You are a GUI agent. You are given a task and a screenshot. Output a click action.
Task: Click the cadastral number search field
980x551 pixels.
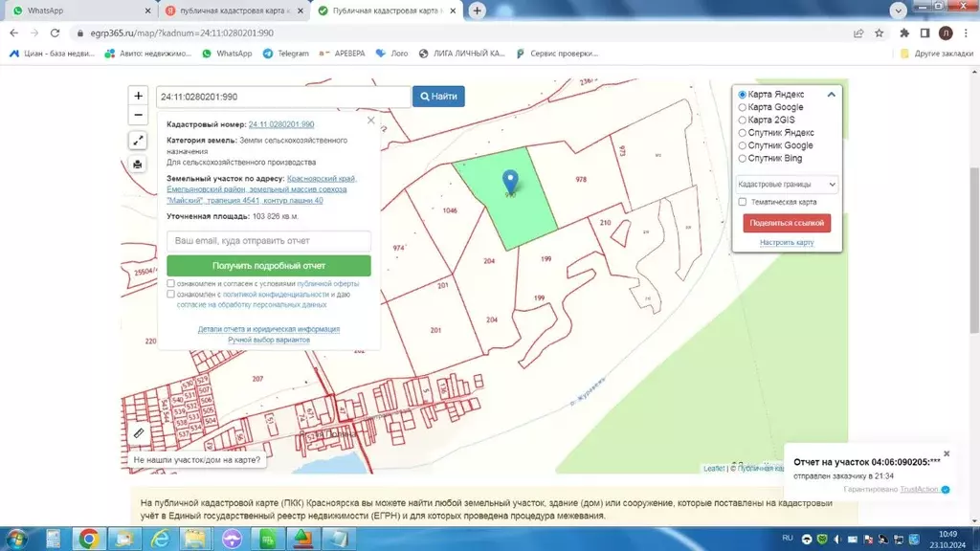pyautogui.click(x=283, y=97)
